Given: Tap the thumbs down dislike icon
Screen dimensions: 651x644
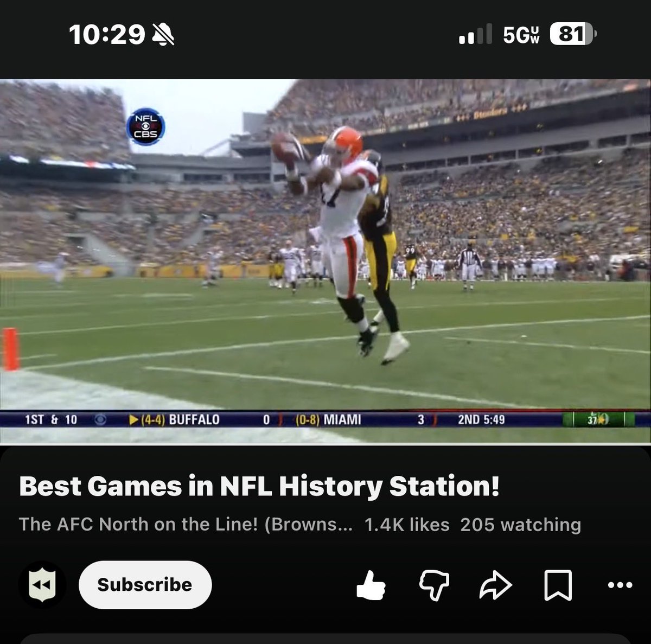Looking at the screenshot, I should click(435, 585).
